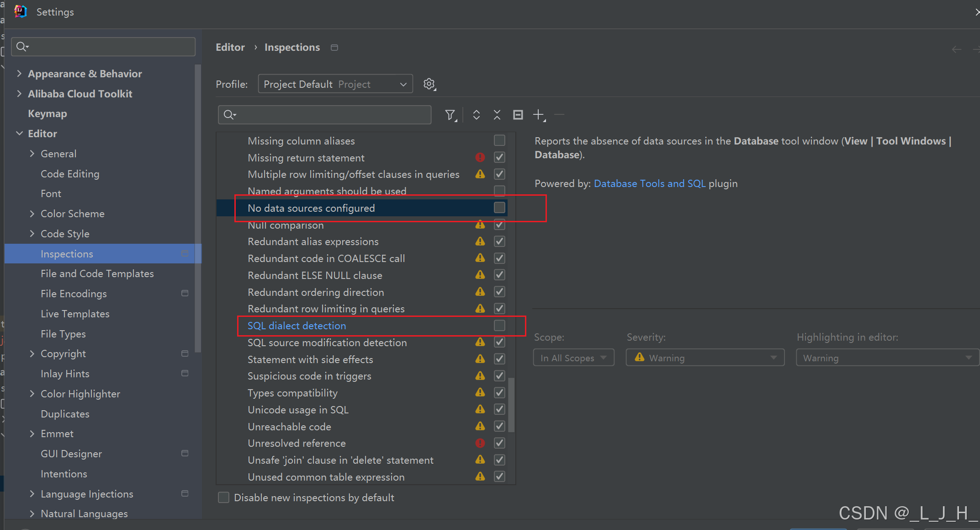980x530 pixels.
Task: Enable the SQL dialect detection checkbox
Action: click(499, 326)
